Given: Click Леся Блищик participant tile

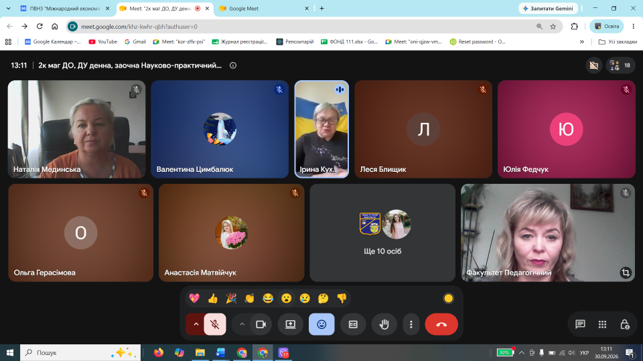Looking at the screenshot, I should coord(423,129).
